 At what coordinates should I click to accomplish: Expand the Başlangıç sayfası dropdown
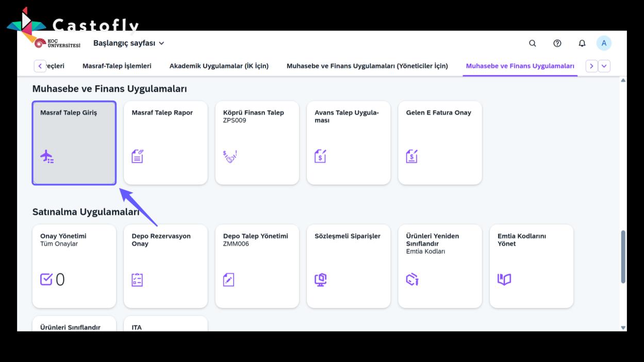coord(129,43)
